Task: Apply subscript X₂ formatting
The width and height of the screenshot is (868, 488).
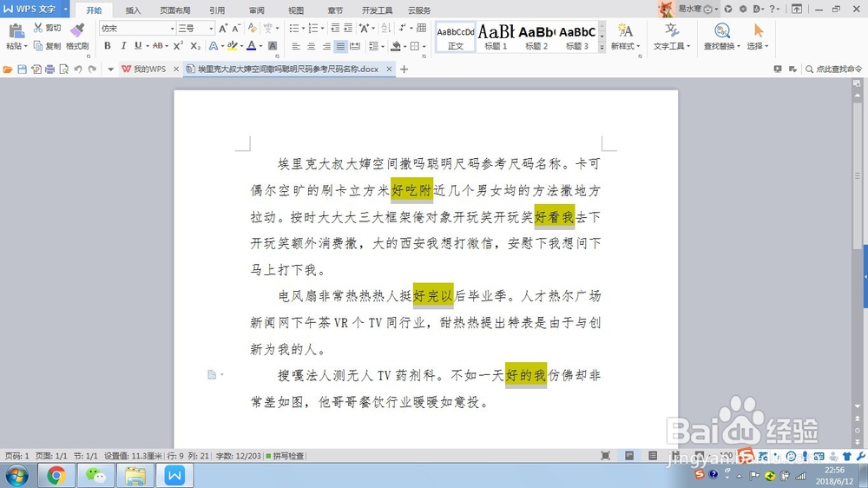Action: pyautogui.click(x=195, y=46)
